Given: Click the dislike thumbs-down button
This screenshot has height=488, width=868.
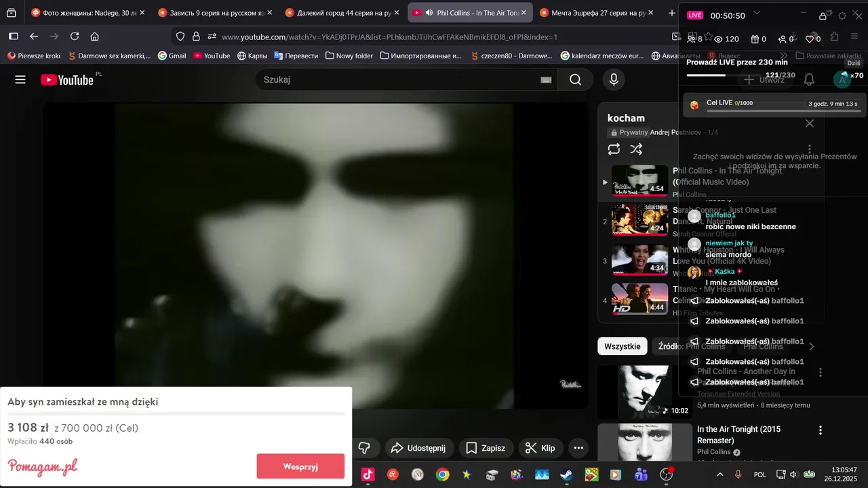Looking at the screenshot, I should [x=364, y=448].
